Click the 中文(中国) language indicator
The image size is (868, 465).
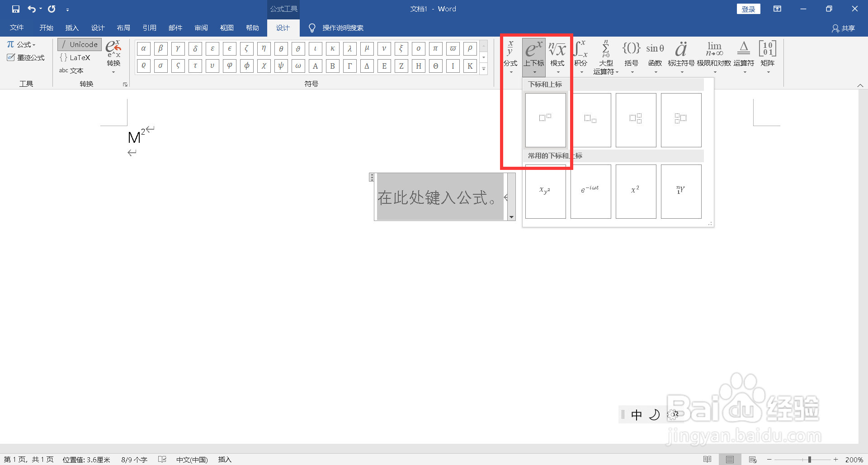192,460
